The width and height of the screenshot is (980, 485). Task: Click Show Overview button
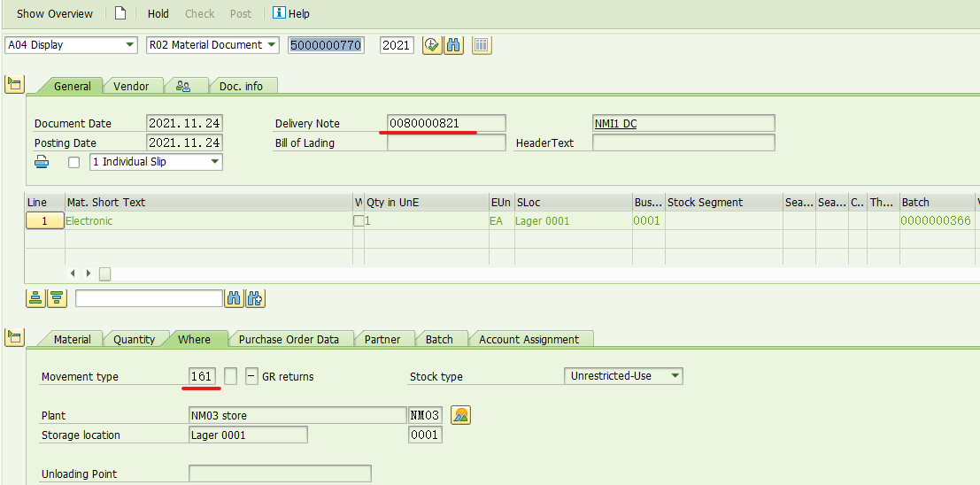[x=55, y=14]
